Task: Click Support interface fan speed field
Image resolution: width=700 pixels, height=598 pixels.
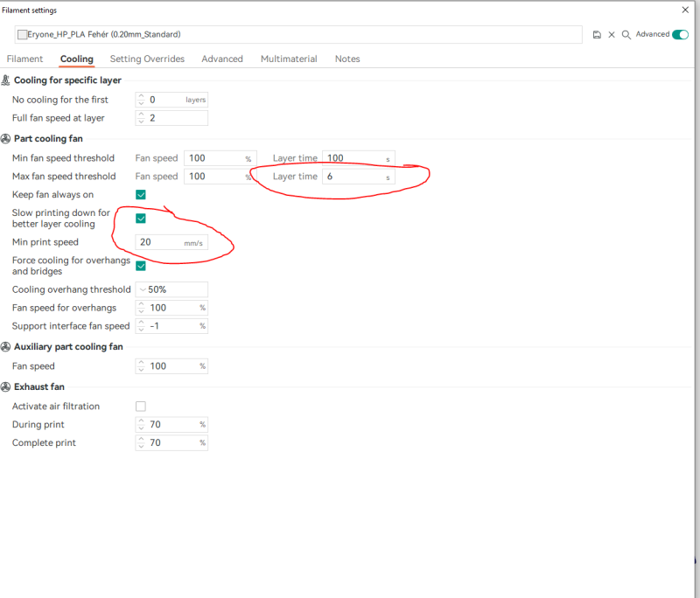Action: point(171,326)
